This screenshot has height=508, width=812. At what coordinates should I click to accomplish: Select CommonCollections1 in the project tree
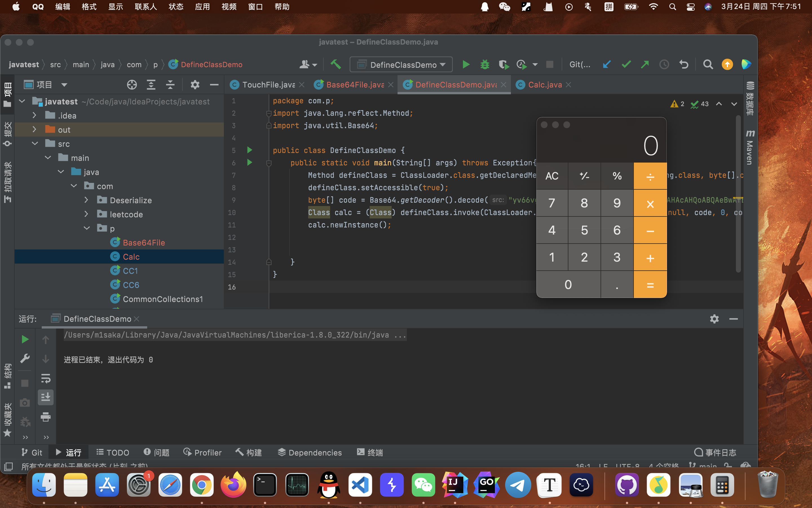pyautogui.click(x=163, y=299)
